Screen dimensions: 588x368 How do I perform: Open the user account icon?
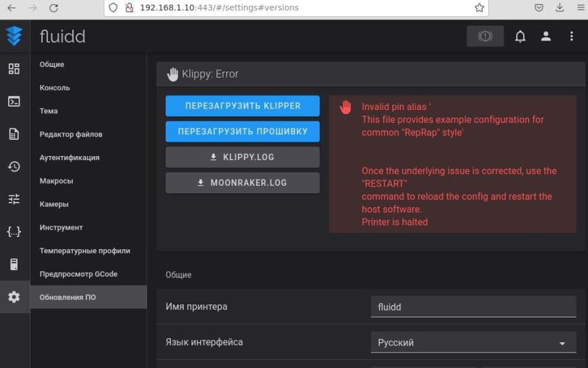click(x=545, y=36)
